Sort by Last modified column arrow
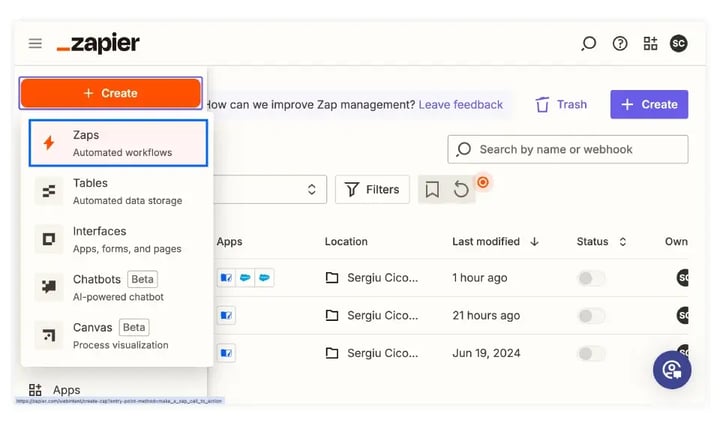Screen dimensions: 720x426 pyautogui.click(x=534, y=241)
